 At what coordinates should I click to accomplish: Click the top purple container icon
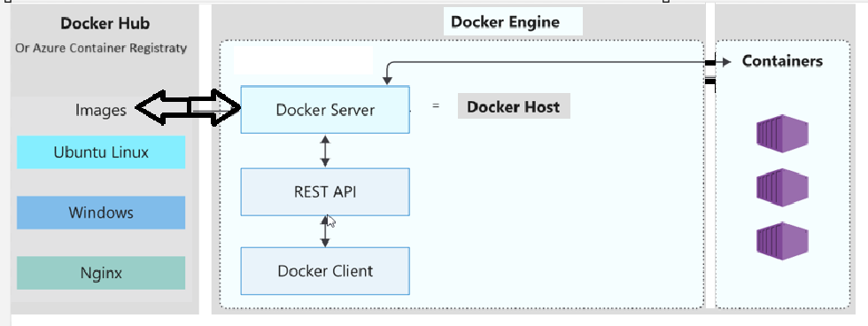click(x=782, y=134)
